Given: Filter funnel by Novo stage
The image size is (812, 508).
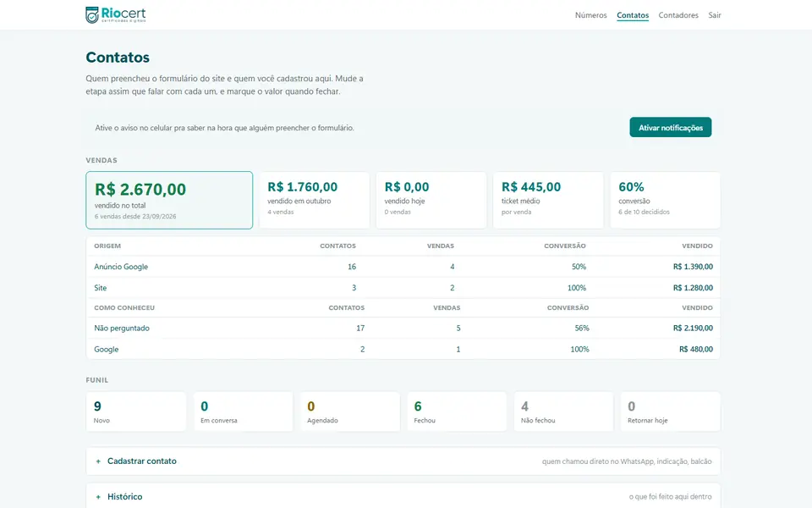Looking at the screenshot, I should tap(136, 411).
